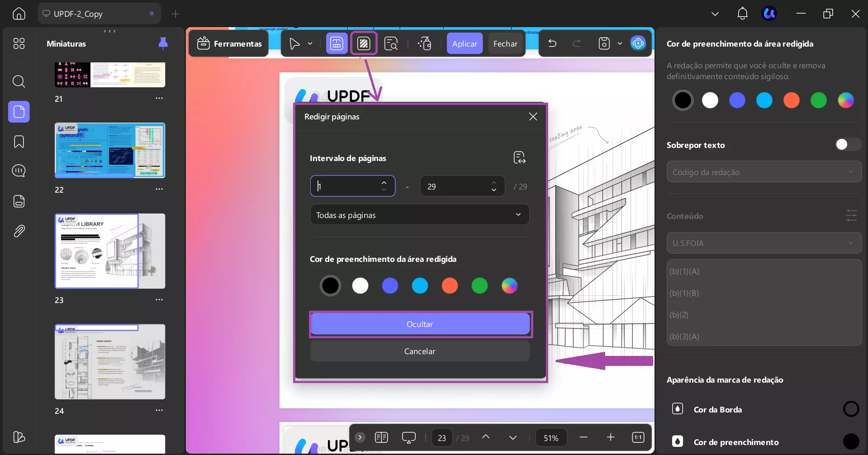Open the search and redact tool
This screenshot has width=868, height=455.
pyautogui.click(x=391, y=44)
